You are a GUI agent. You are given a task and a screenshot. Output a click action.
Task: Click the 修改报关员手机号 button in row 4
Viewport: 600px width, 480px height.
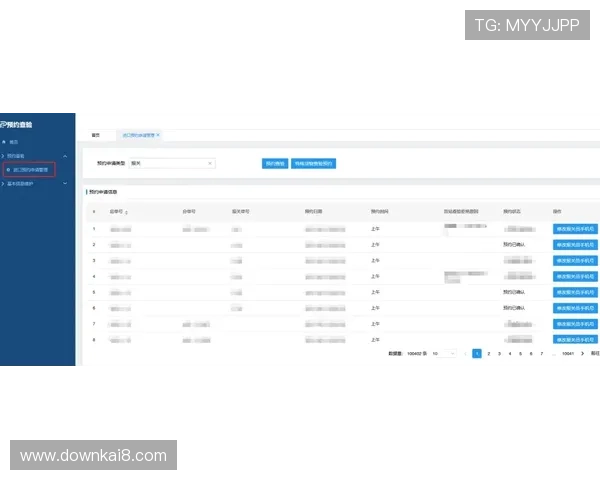(x=575, y=276)
